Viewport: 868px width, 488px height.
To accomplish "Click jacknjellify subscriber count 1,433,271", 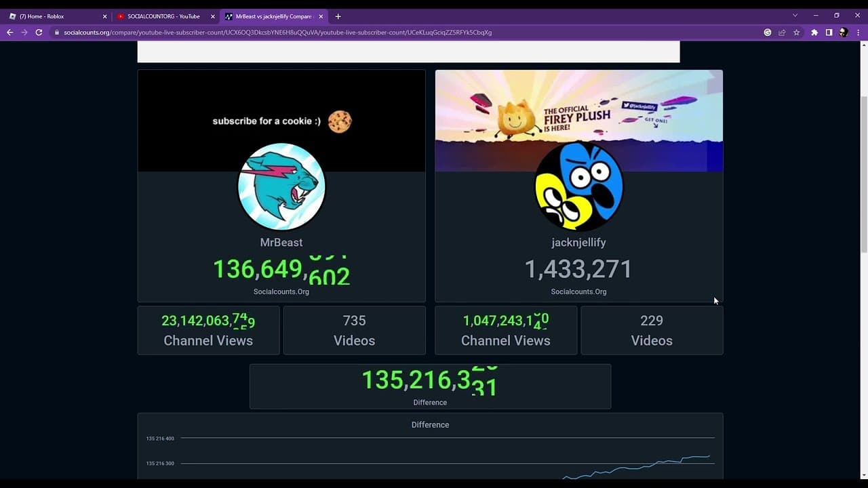I will 578,270.
